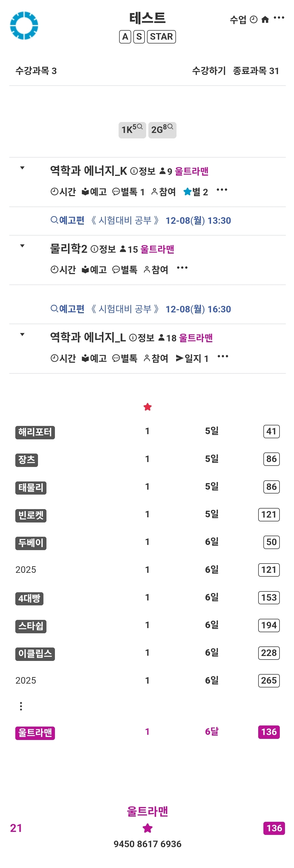Expand vertical ellipsis in ranking list
This screenshot has width=294, height=868.
click(21, 706)
